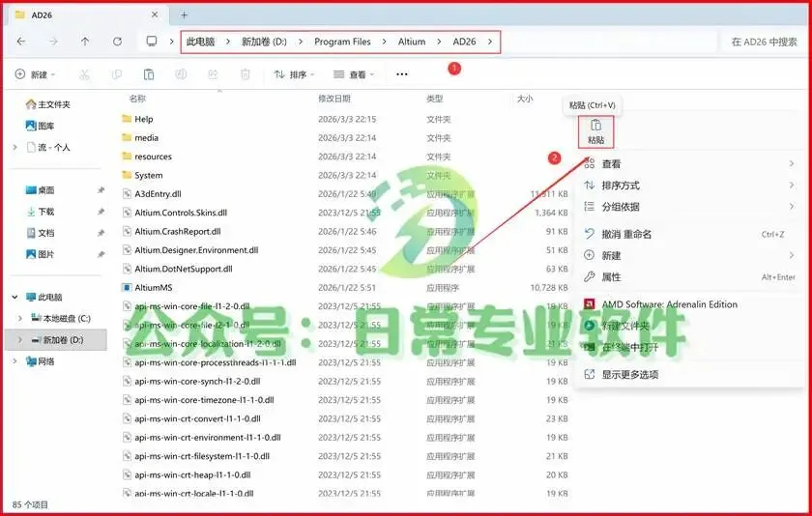Sort by the 类型 column header

tap(434, 99)
